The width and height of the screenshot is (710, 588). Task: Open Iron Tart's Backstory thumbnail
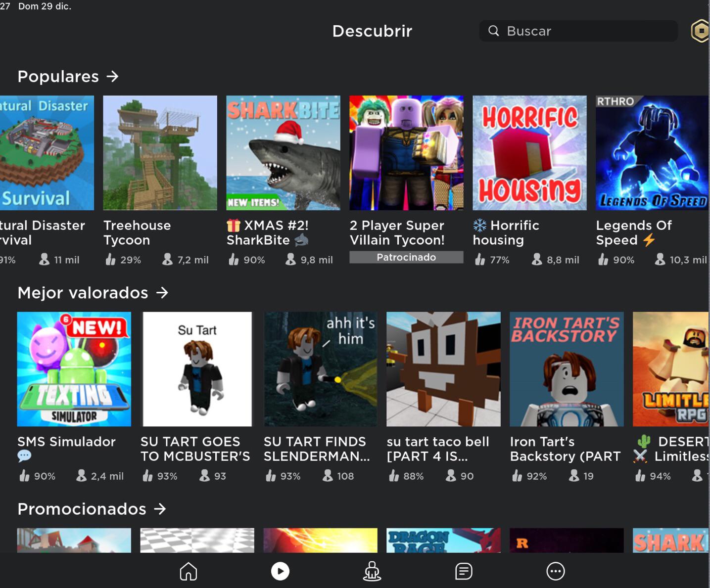[567, 369]
